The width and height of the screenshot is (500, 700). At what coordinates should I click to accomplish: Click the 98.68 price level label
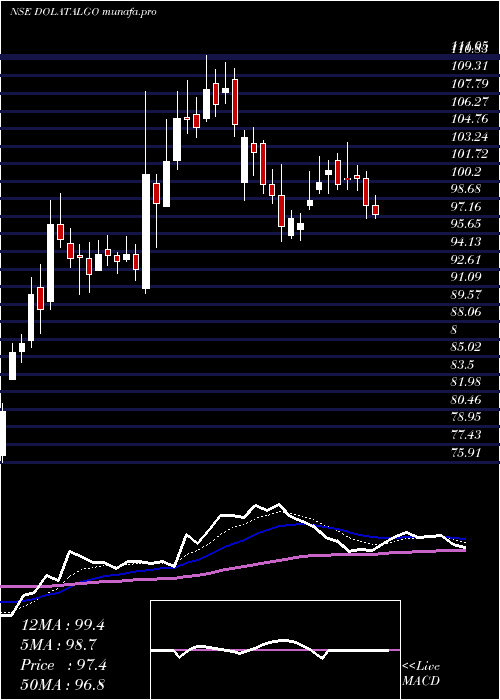[x=466, y=189]
